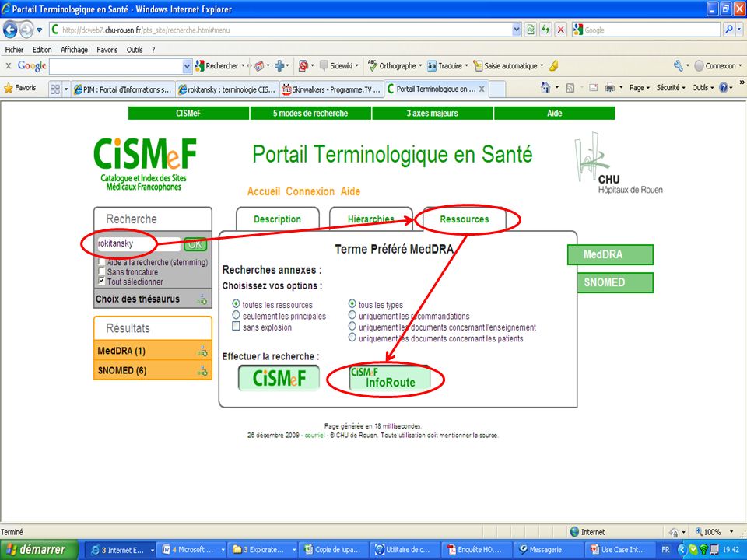Expand the search provider dropdown arrow
This screenshot has width=747, height=560.
pyautogui.click(x=739, y=30)
